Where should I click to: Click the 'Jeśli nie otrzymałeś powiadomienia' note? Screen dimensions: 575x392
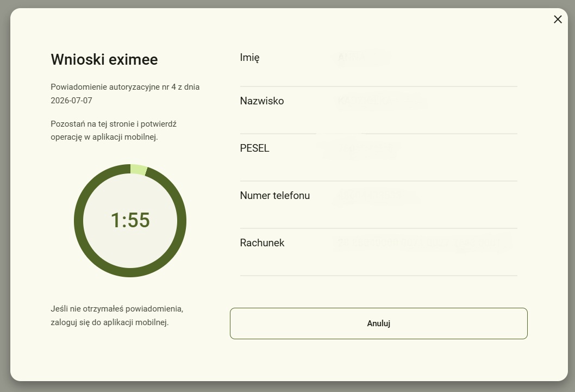[x=117, y=315]
